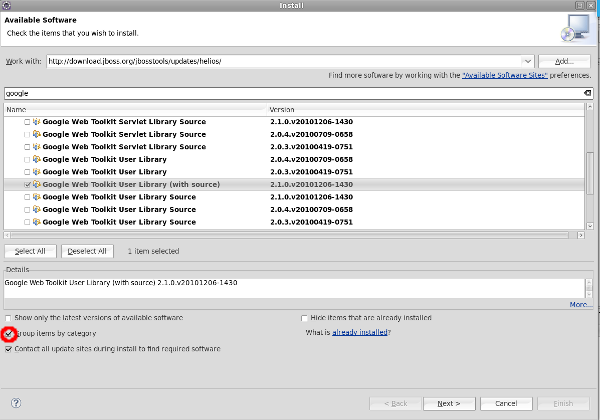The width and height of the screenshot is (600, 420).
Task: Select 'Google Web Toolkit User Library (with source)' name
Action: point(131,184)
